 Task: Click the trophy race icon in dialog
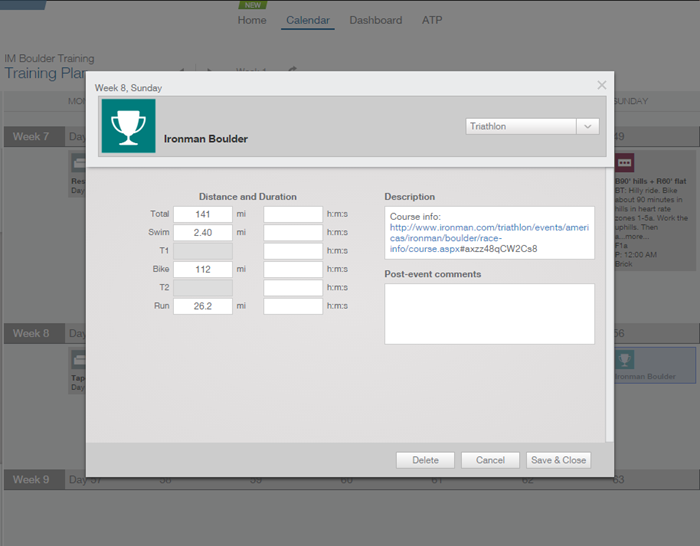(129, 126)
